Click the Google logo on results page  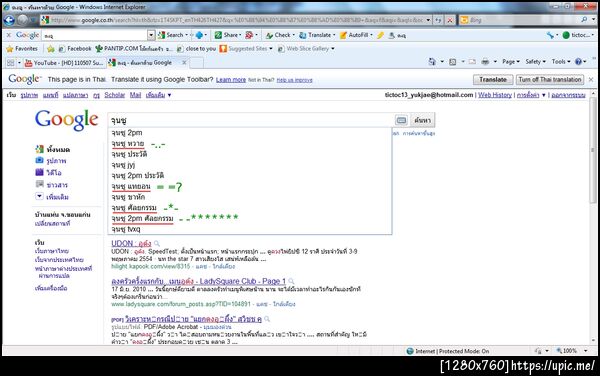pos(67,120)
